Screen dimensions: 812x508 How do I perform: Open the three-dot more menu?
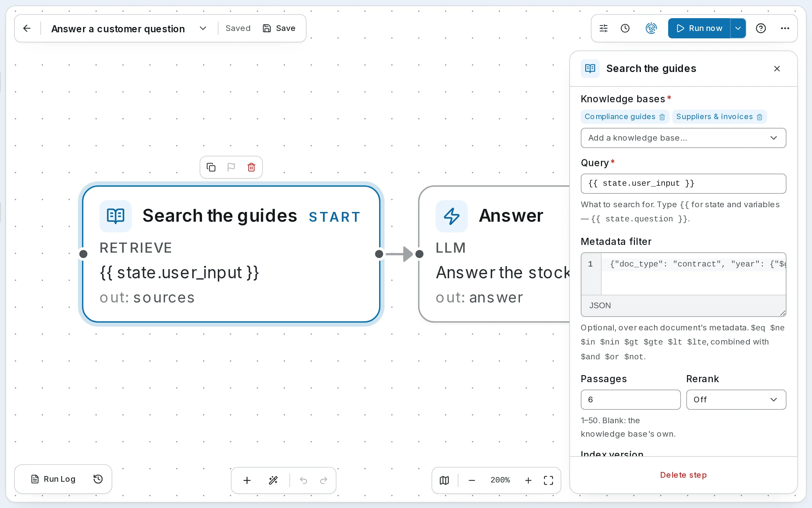[785, 28]
